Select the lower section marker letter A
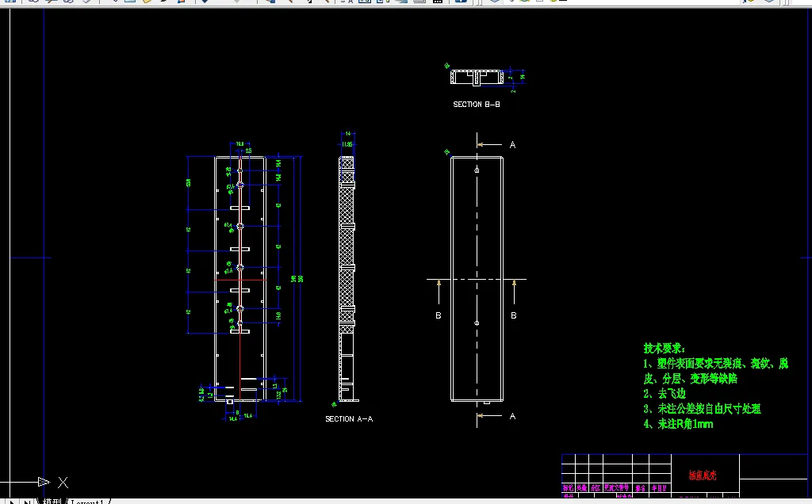The image size is (812, 504). (513, 416)
